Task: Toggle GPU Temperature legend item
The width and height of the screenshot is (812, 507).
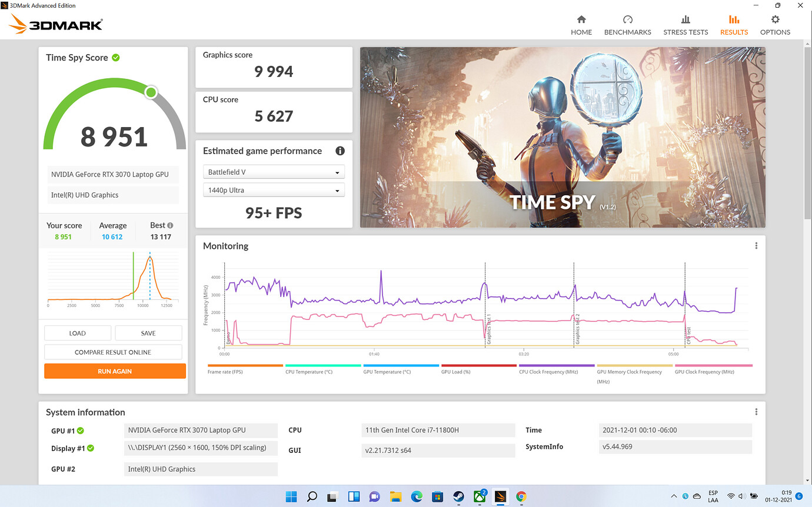Action: point(401,366)
